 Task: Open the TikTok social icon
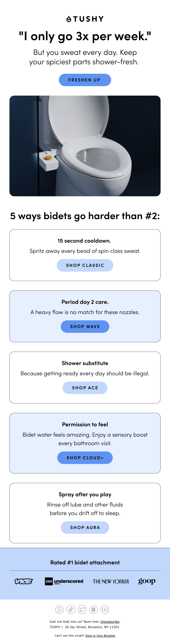(71, 609)
